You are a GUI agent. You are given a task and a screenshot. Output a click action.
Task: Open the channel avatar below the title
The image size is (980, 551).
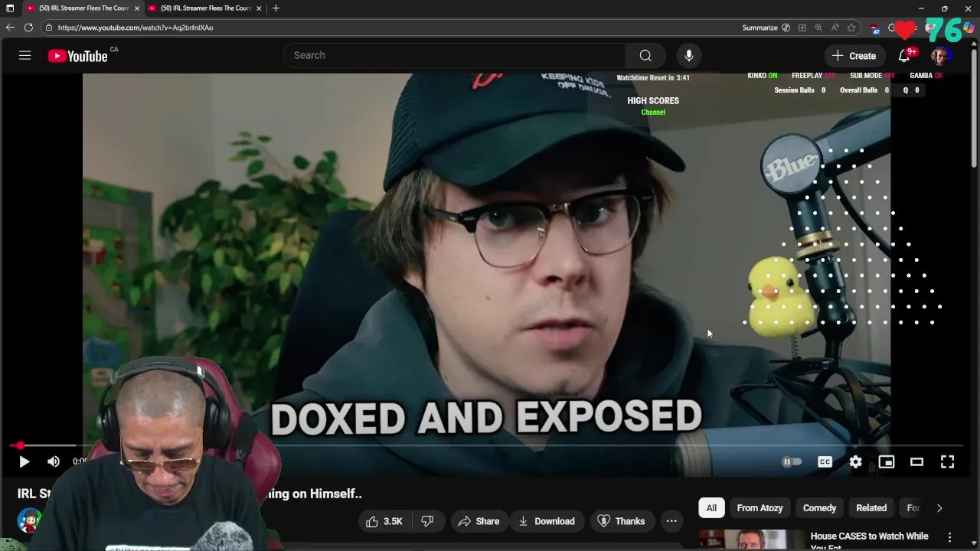click(29, 520)
